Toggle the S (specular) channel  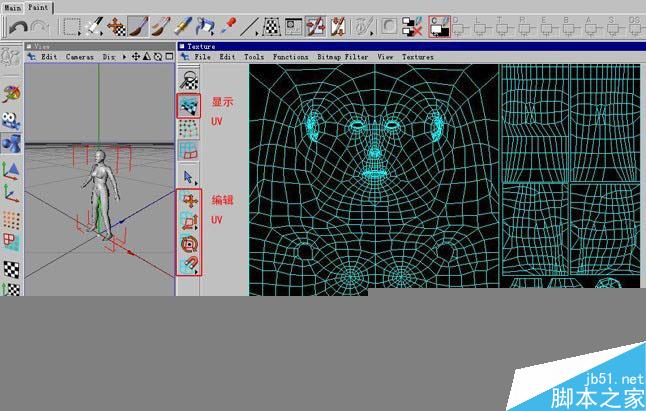[615, 26]
